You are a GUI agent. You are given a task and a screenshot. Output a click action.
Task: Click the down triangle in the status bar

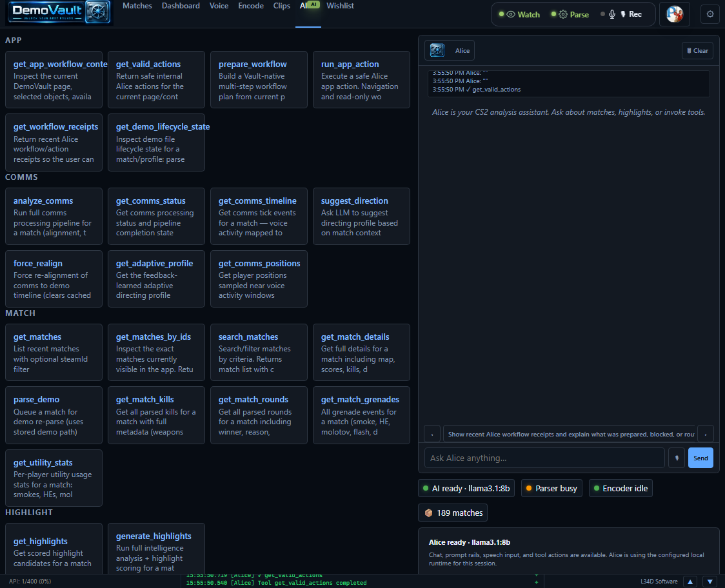710,582
